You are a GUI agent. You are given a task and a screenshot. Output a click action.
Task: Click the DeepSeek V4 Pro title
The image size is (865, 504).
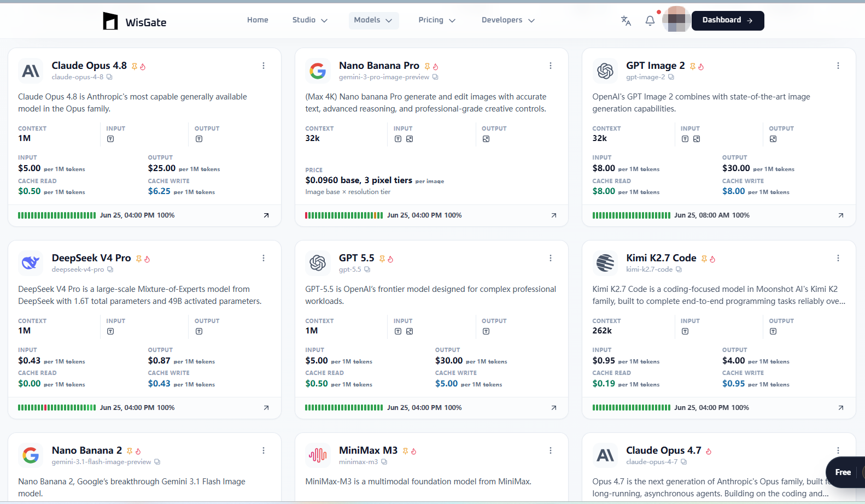click(x=91, y=258)
